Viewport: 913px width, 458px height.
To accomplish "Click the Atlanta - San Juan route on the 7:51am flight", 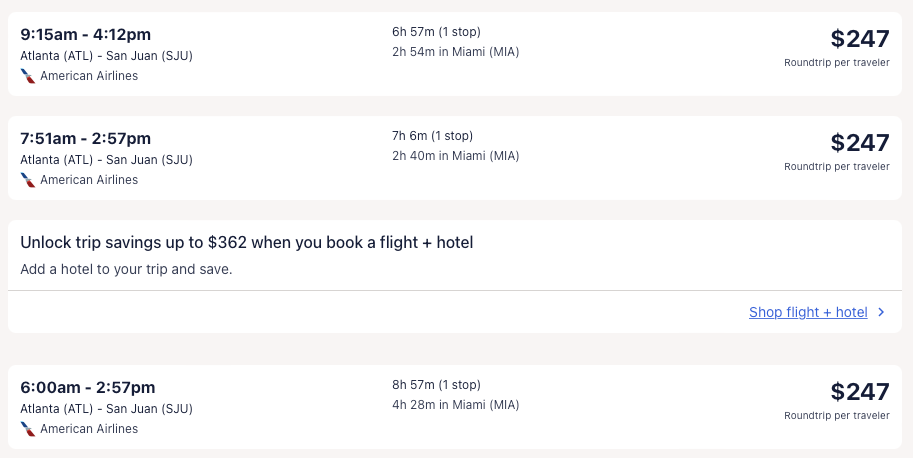I will tap(106, 159).
